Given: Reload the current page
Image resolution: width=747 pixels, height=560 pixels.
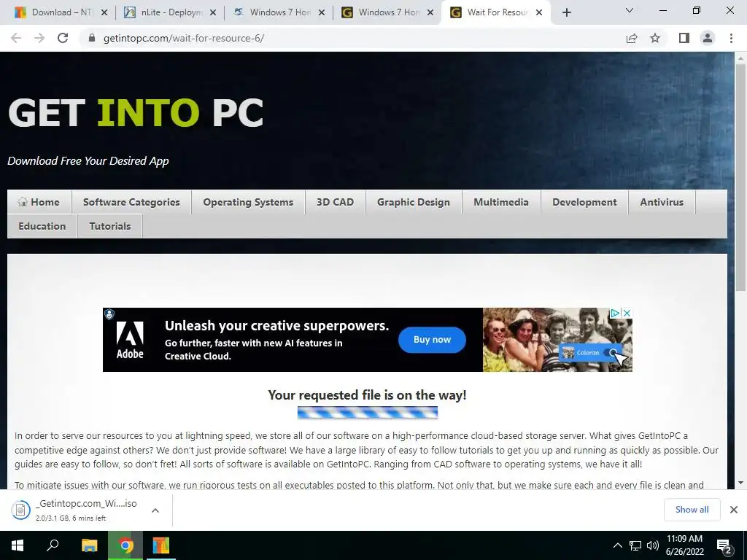Looking at the screenshot, I should (63, 38).
